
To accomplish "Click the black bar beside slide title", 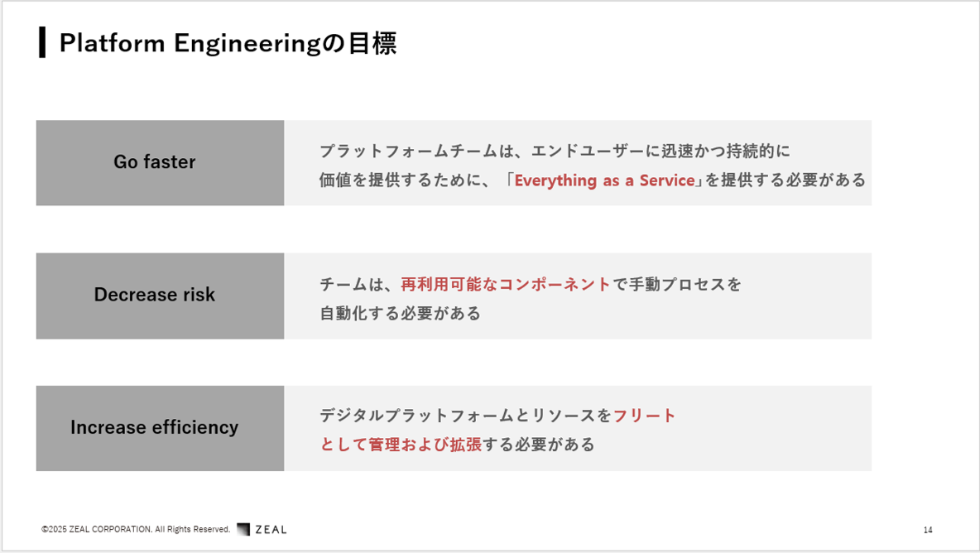I will pyautogui.click(x=42, y=42).
